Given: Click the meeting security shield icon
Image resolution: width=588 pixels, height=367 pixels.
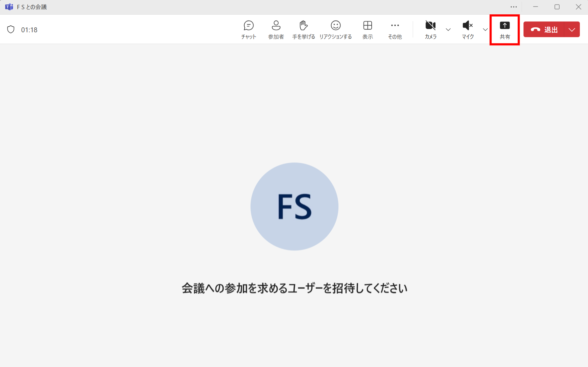Looking at the screenshot, I should (11, 29).
